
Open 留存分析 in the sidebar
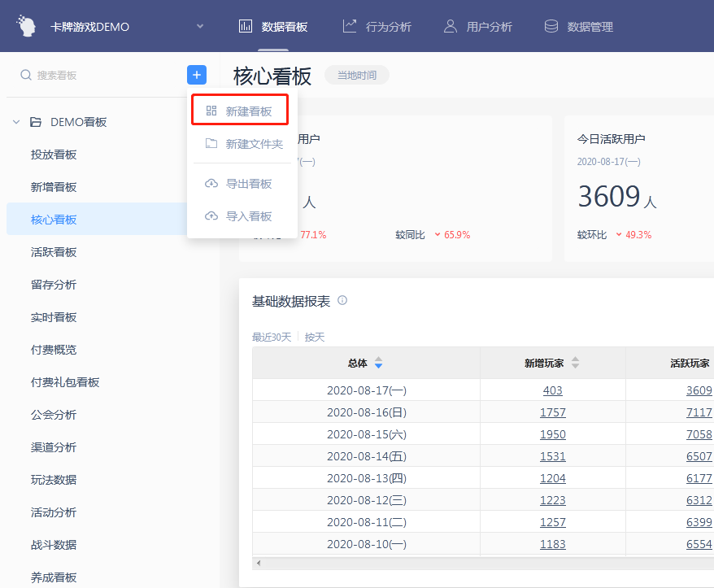[54, 285]
